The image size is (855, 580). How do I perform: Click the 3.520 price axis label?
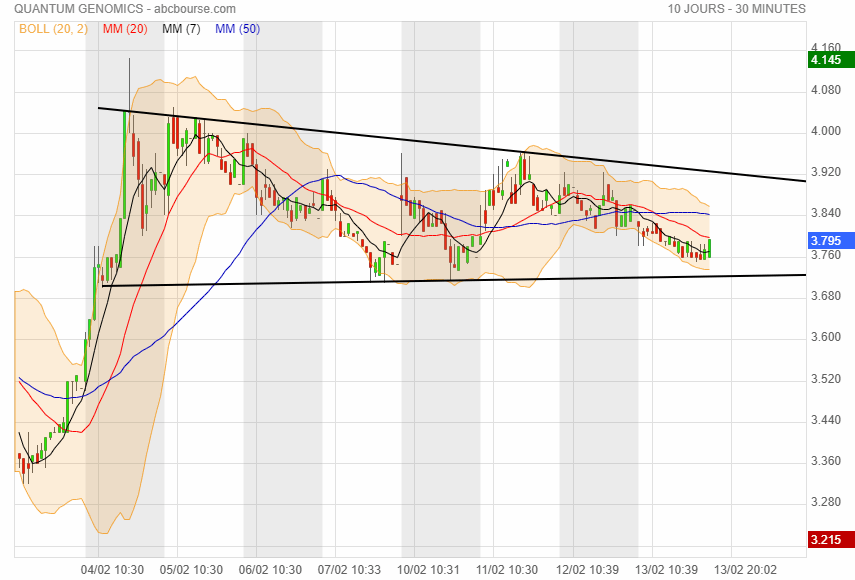click(x=826, y=378)
